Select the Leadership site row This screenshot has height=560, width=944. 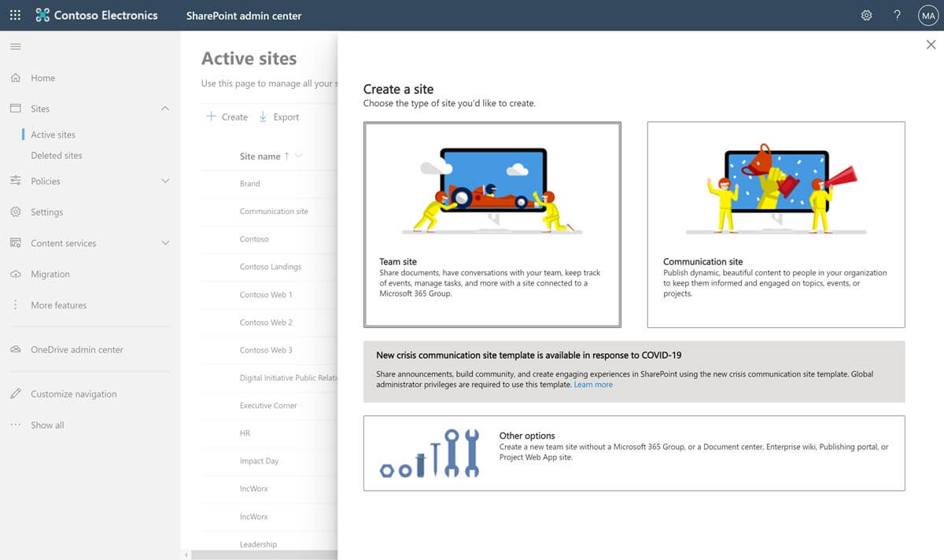[x=269, y=544]
